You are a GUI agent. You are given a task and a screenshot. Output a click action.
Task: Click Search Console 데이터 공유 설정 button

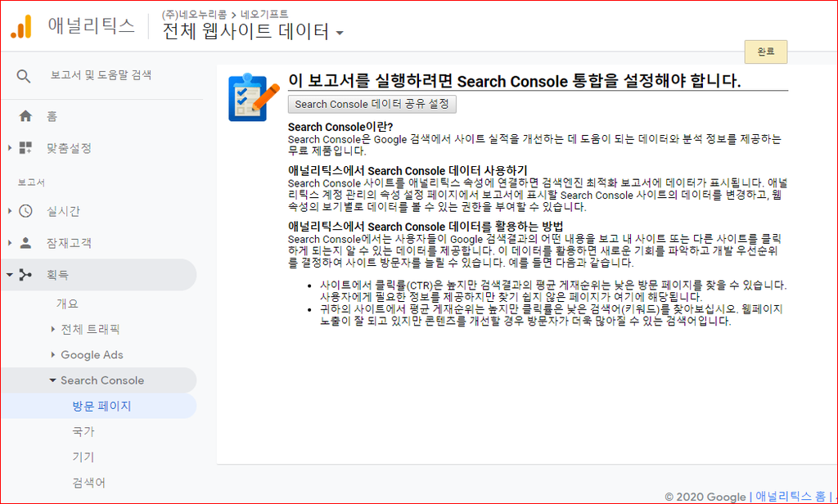click(372, 104)
